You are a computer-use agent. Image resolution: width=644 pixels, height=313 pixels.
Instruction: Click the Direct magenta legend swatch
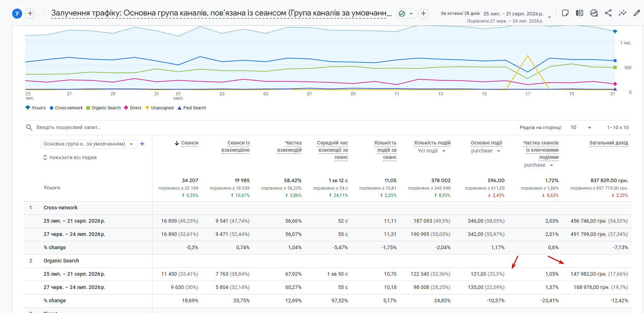[x=126, y=108]
